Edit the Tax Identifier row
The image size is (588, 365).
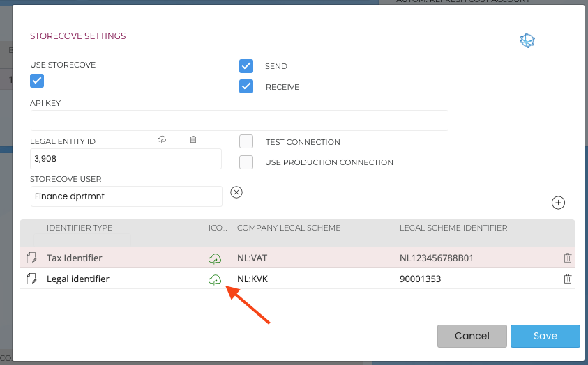click(31, 258)
